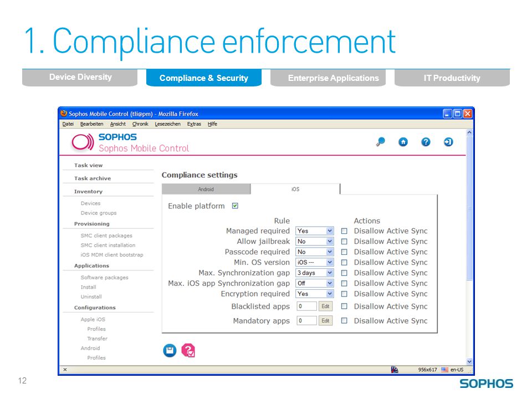Image resolution: width=532 pixels, height=399 pixels.
Task: Open Inventory section in sidebar
Action: tap(88, 191)
